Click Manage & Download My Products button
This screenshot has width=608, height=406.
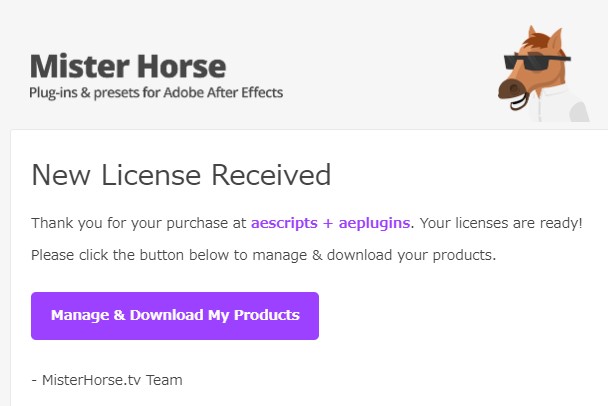pyautogui.click(x=175, y=316)
